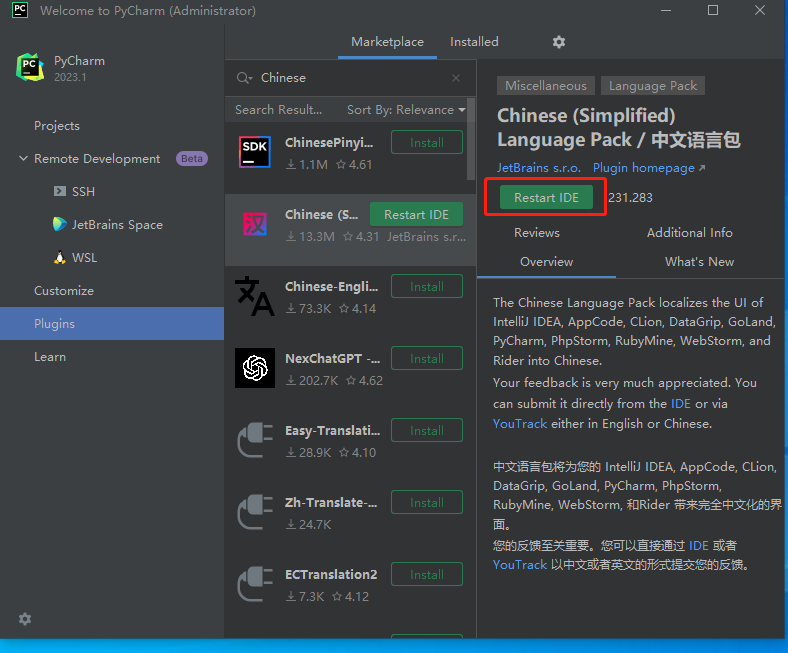Install the Easy-Translation plugin
788x653 pixels.
pos(427,430)
